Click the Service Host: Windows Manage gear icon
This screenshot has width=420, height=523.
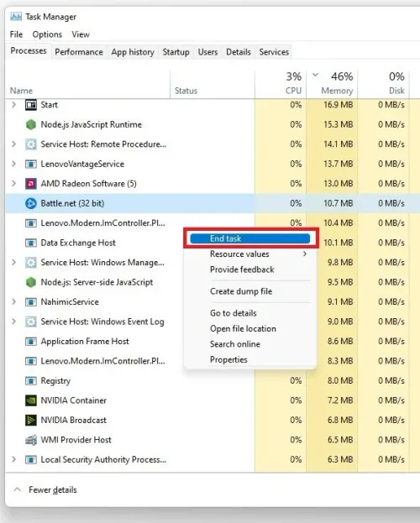[x=31, y=263]
